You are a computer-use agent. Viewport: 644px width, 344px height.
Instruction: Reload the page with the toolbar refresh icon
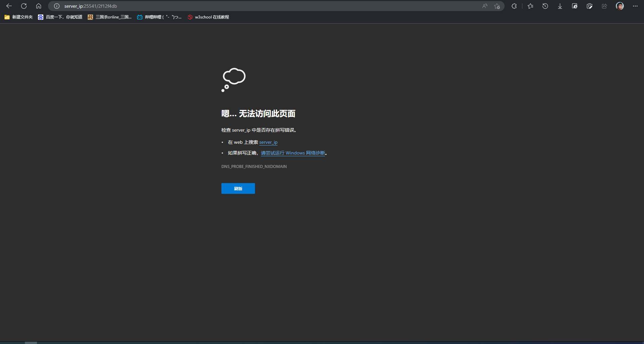(x=24, y=6)
